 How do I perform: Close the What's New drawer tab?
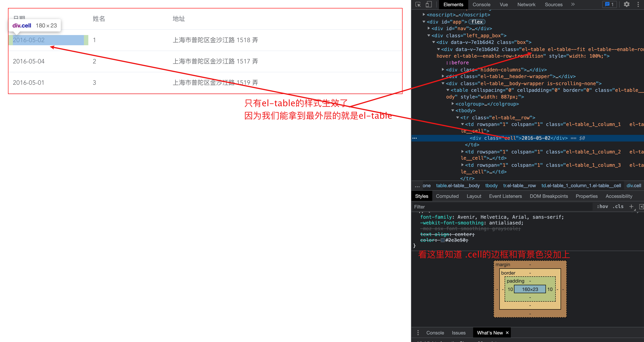(x=507, y=333)
